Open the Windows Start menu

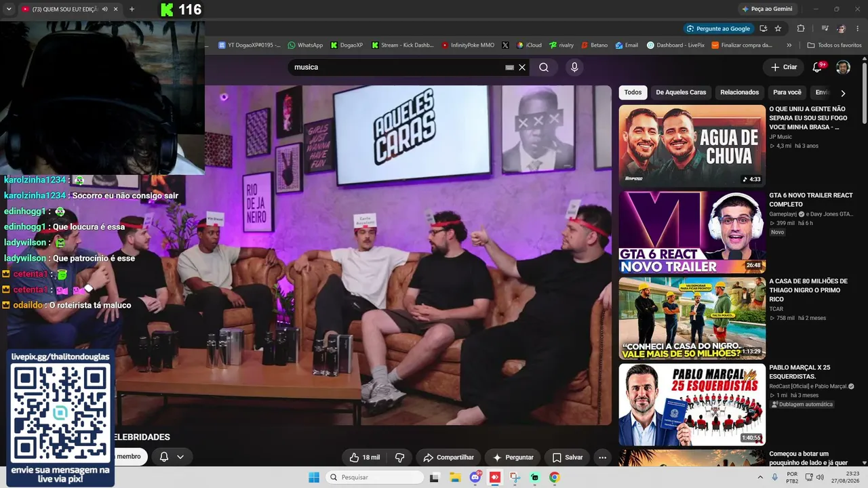click(314, 477)
